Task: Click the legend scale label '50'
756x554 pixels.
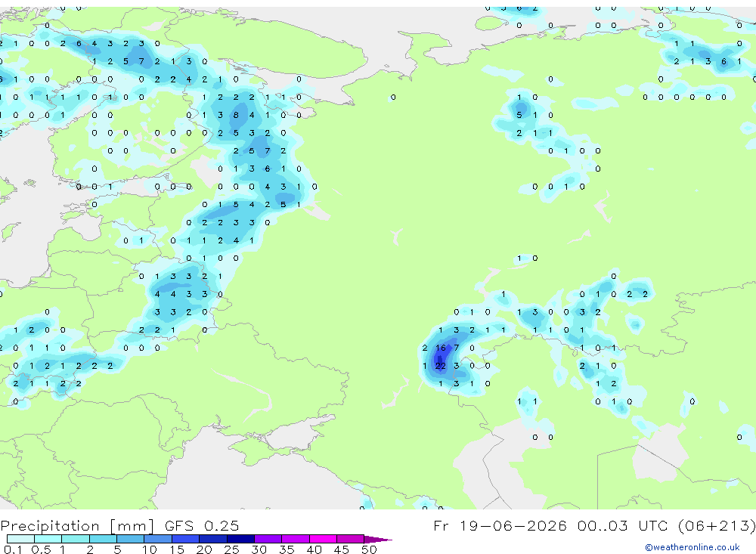Action: pos(369,549)
